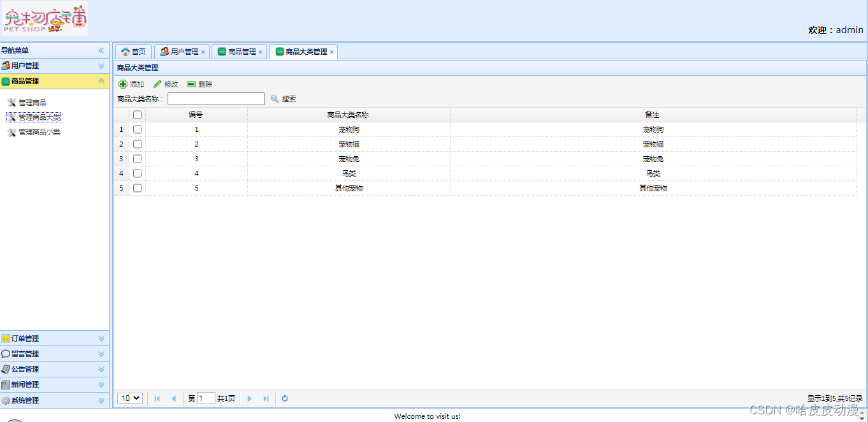The height and width of the screenshot is (422, 868).
Task: Close the 商品大类管理 tab
Action: pyautogui.click(x=331, y=52)
